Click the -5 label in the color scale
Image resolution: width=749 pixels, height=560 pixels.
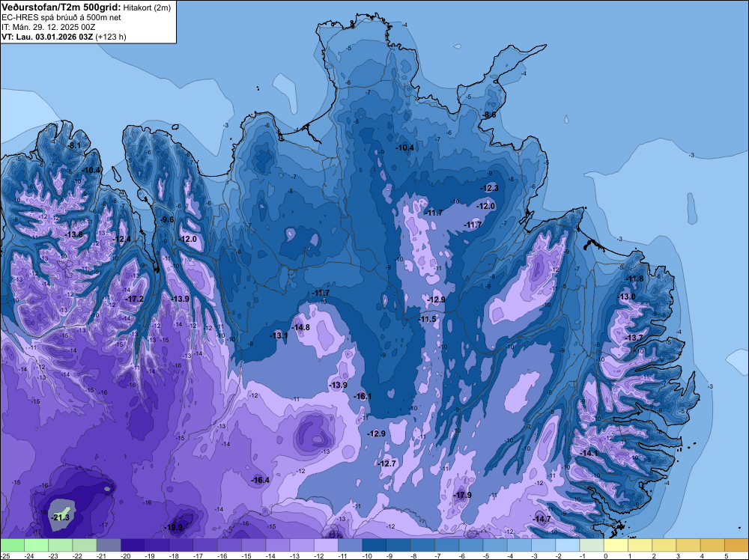pyautogui.click(x=485, y=556)
